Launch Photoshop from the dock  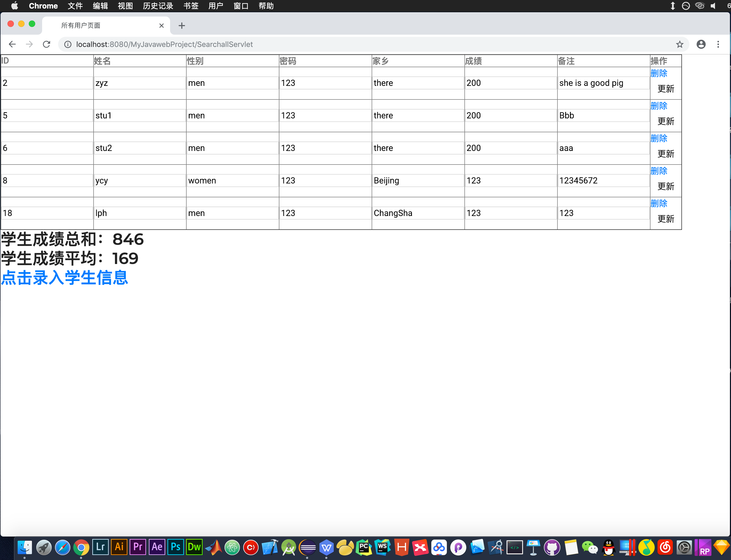[176, 547]
